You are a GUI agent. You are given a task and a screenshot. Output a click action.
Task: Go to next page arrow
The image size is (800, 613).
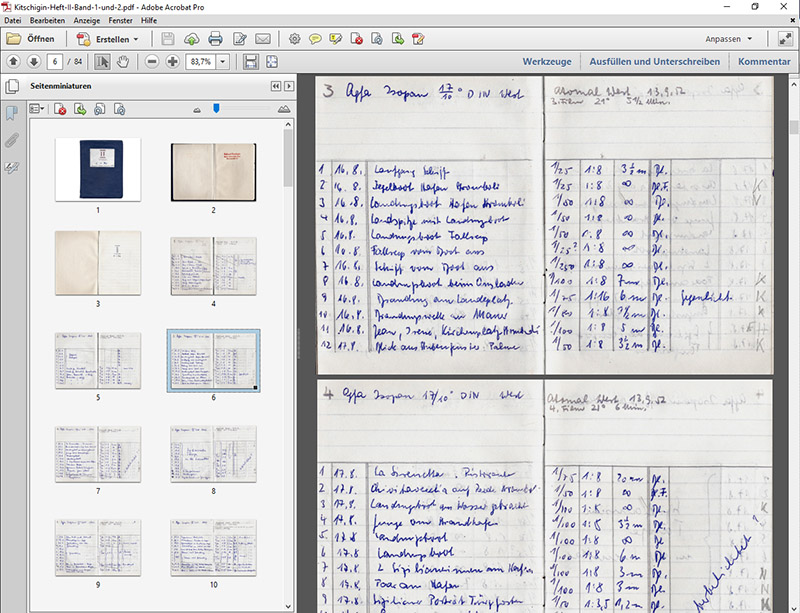[32, 62]
